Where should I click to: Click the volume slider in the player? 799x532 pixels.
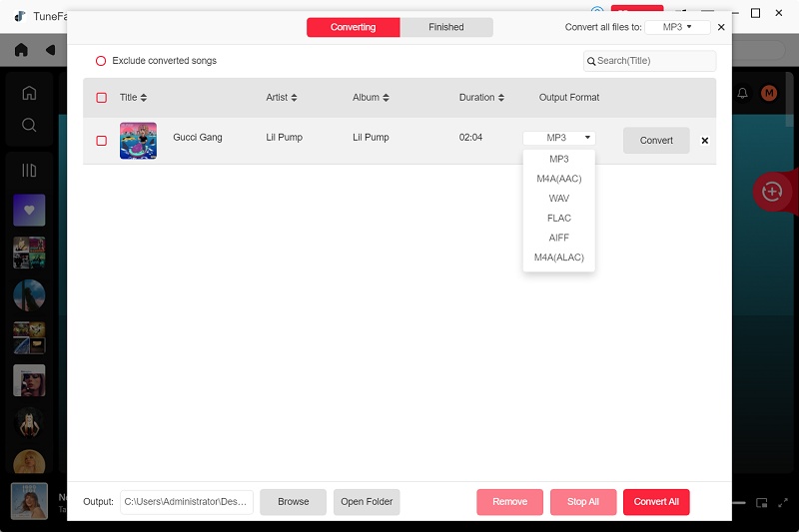tap(739, 503)
